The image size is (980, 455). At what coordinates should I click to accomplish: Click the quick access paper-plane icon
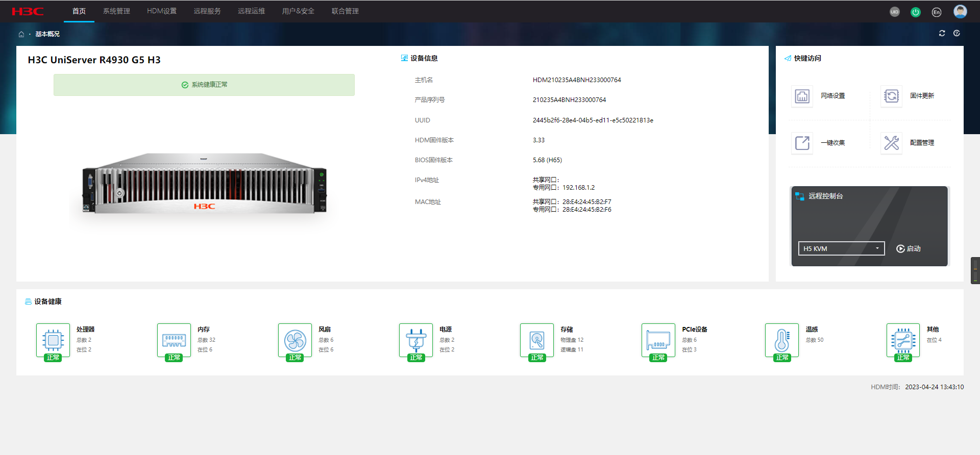pyautogui.click(x=788, y=58)
